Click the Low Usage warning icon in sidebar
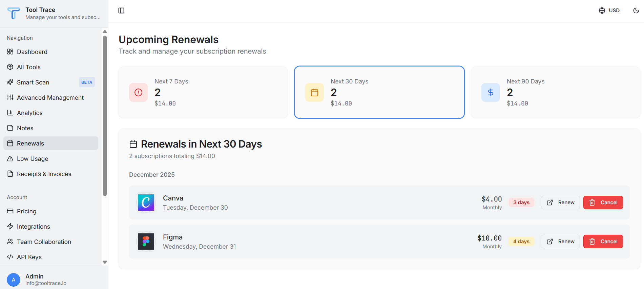The height and width of the screenshot is (289, 644). 10,159
